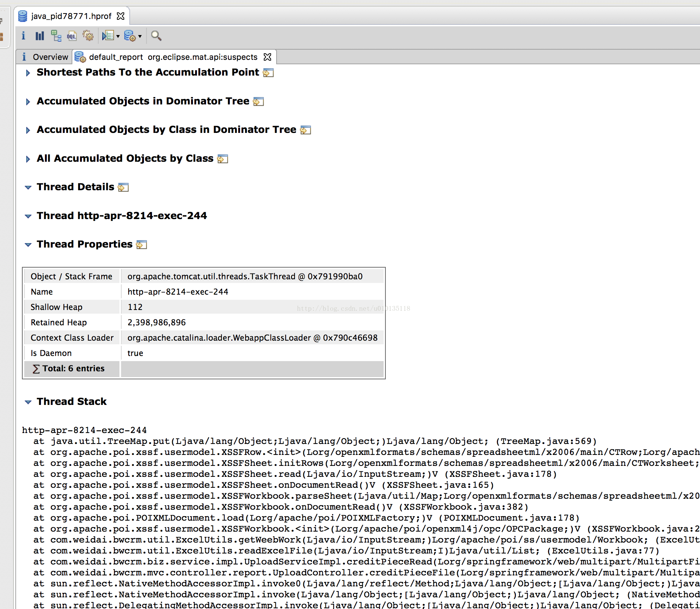Click the TreeMap.put stack trace line
The width and height of the screenshot is (700, 609).
point(315,441)
